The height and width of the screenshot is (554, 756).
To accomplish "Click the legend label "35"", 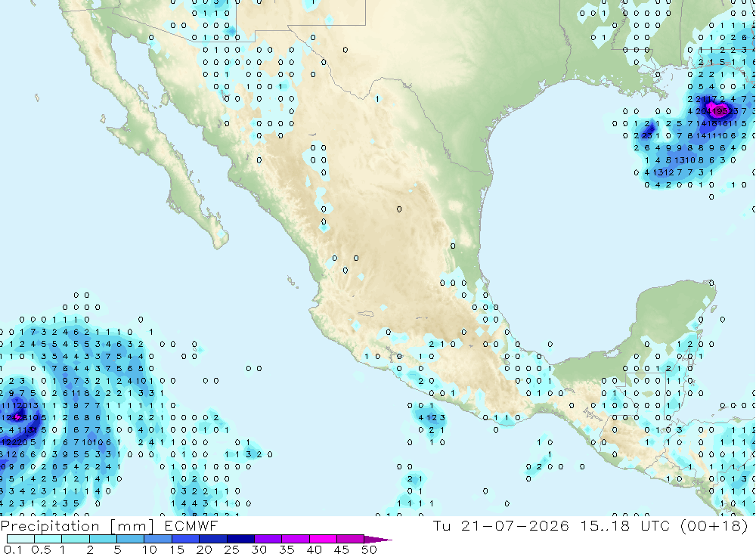I will click(287, 549).
